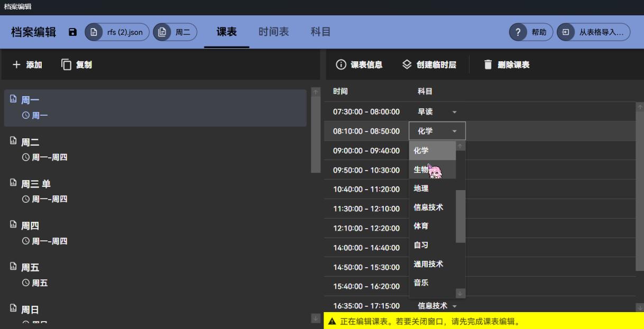Switch to the 时间表 tab

tap(274, 32)
